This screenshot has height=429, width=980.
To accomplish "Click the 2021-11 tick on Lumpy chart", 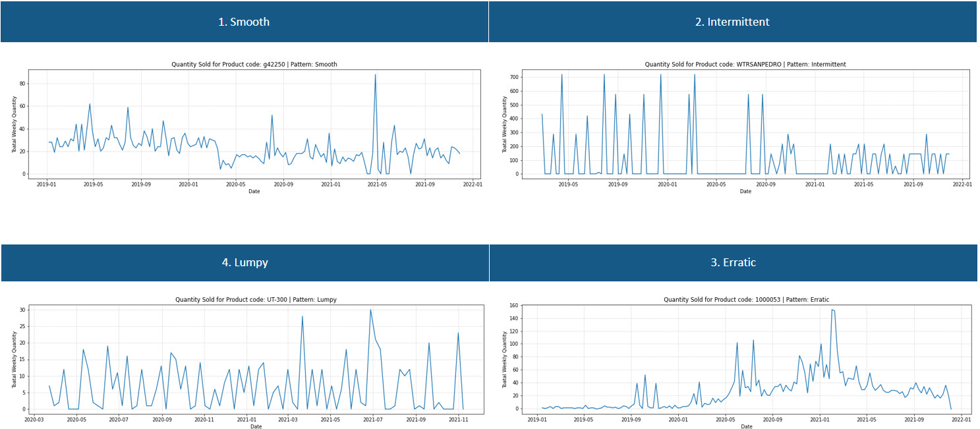I will pyautogui.click(x=458, y=420).
